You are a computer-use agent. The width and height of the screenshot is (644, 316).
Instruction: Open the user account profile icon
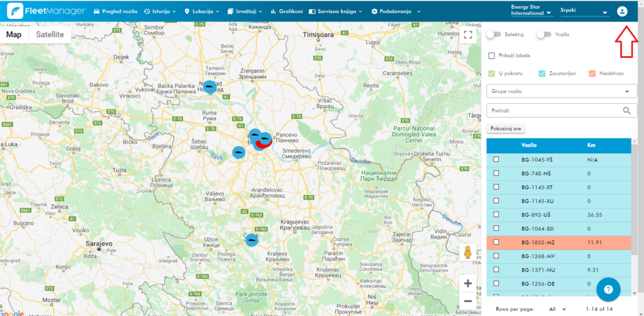[622, 11]
